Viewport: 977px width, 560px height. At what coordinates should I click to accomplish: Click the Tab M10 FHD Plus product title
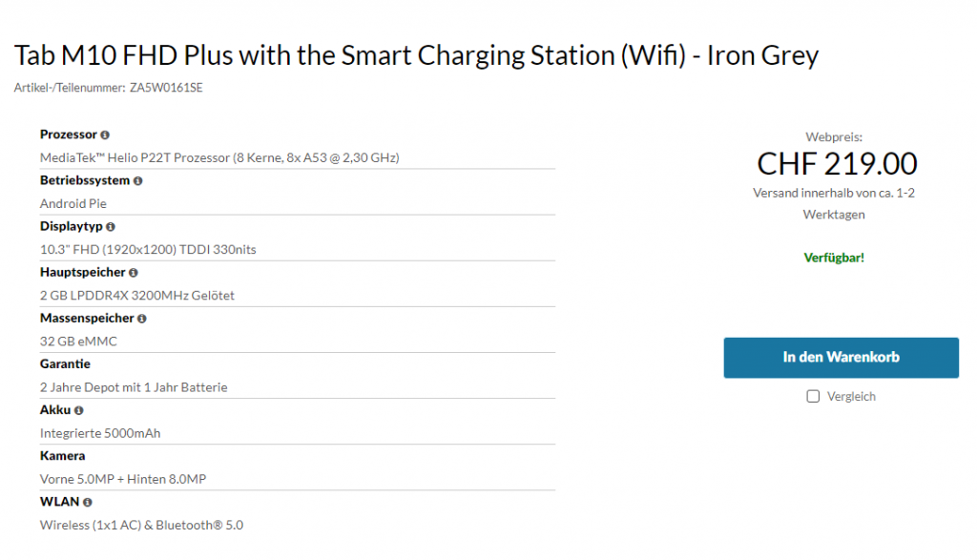tap(416, 55)
